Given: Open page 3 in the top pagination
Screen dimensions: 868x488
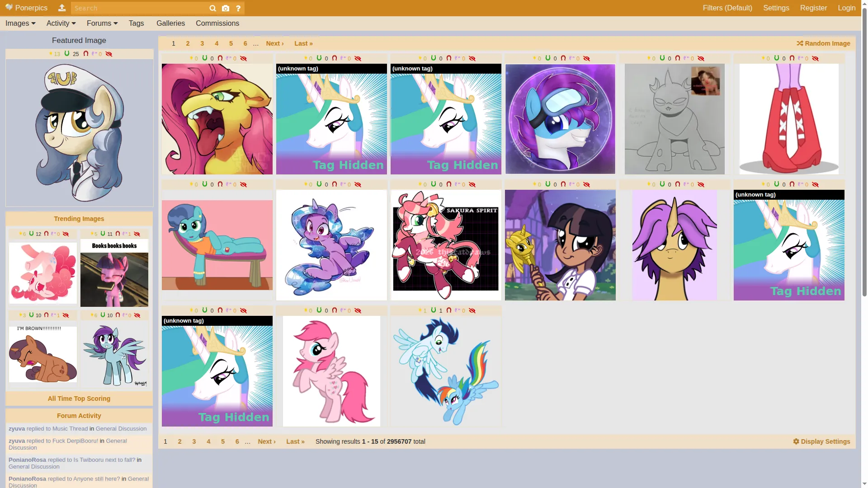Looking at the screenshot, I should point(202,43).
